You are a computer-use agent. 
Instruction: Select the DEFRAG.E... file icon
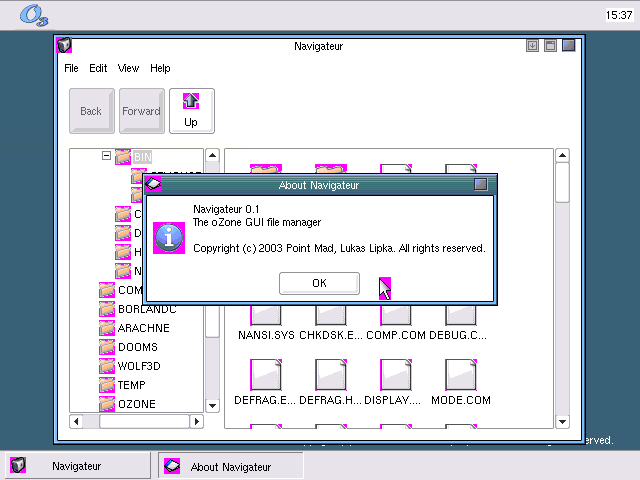click(266, 375)
